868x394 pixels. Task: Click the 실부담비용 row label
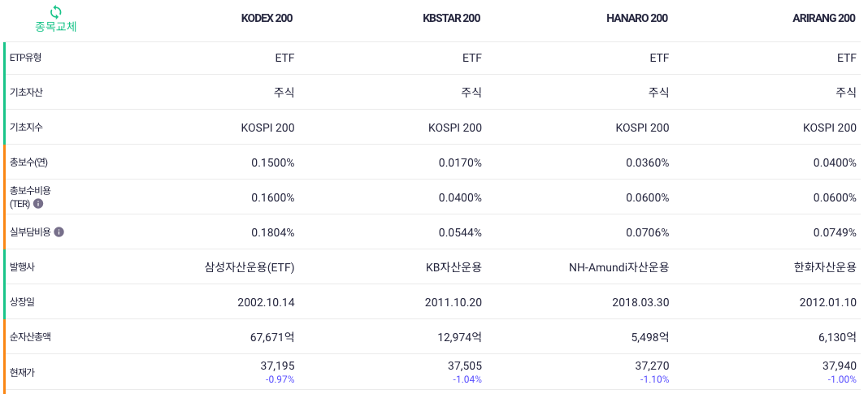tap(30, 232)
